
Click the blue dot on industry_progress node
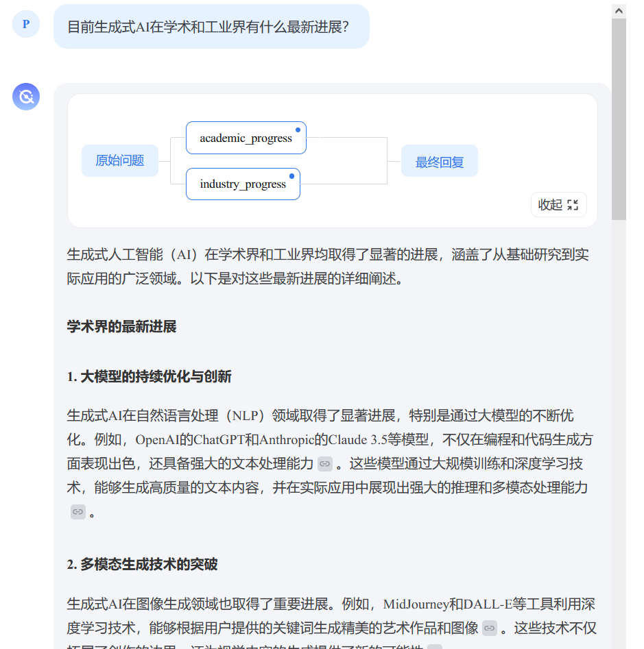291,176
